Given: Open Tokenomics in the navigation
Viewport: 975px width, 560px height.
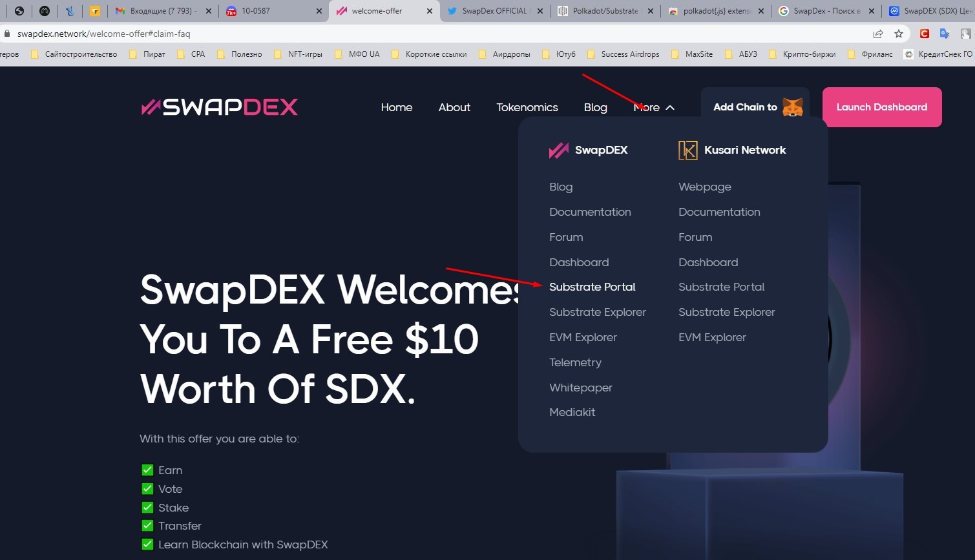Looking at the screenshot, I should point(527,107).
